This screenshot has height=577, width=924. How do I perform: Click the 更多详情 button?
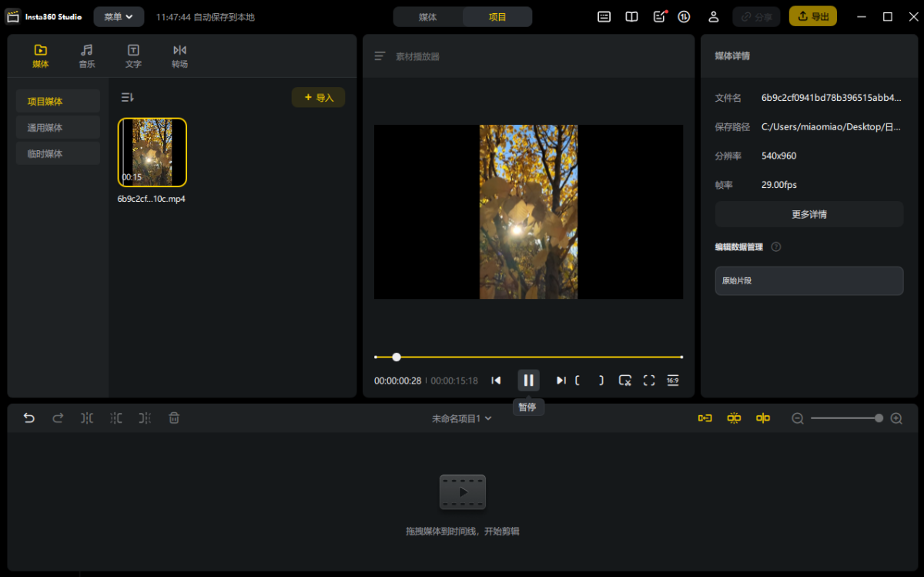(808, 214)
